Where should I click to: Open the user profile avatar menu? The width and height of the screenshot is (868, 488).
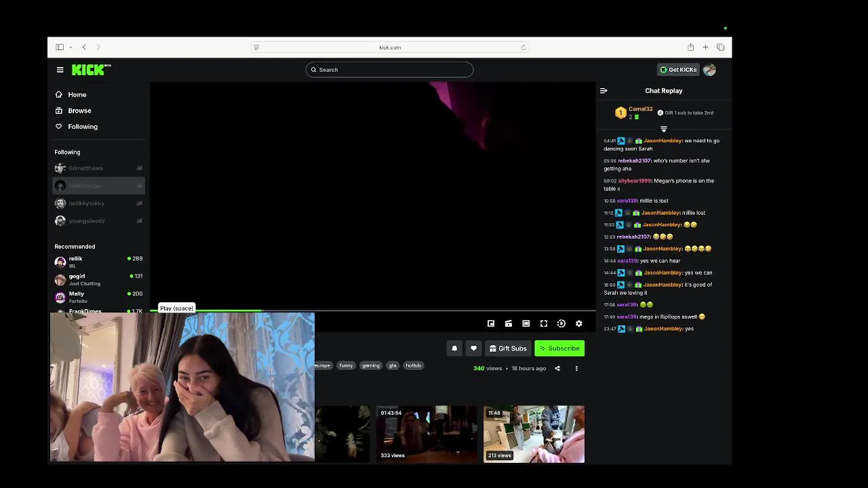pyautogui.click(x=709, y=70)
